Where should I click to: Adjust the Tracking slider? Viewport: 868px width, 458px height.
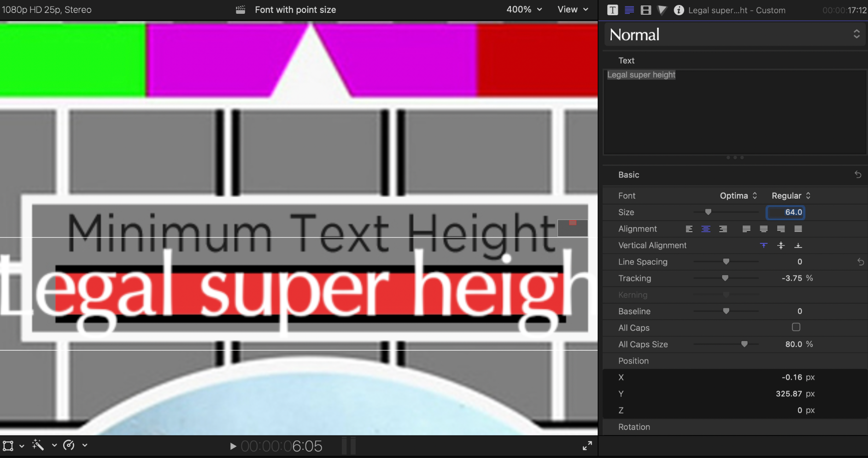(725, 278)
